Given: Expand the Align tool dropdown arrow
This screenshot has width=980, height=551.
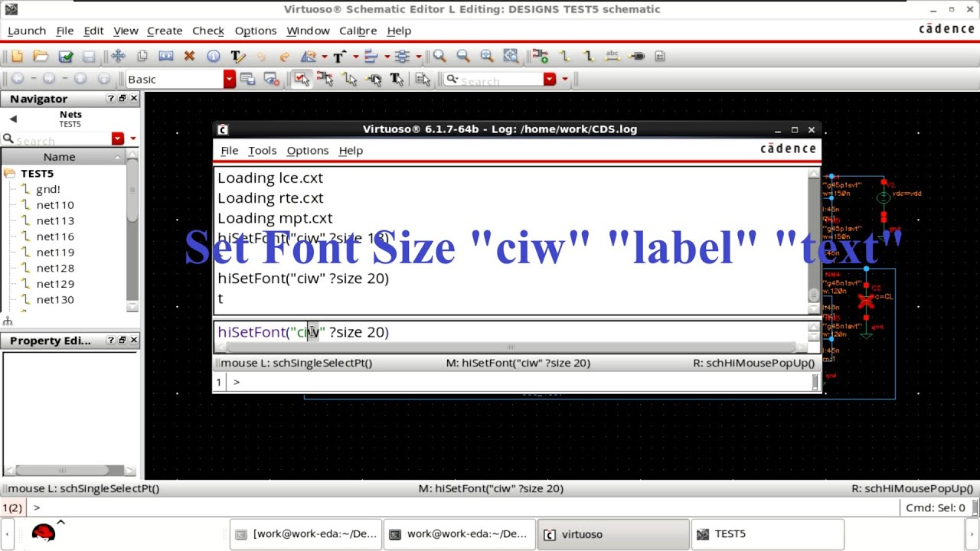Looking at the screenshot, I should pyautogui.click(x=387, y=57).
